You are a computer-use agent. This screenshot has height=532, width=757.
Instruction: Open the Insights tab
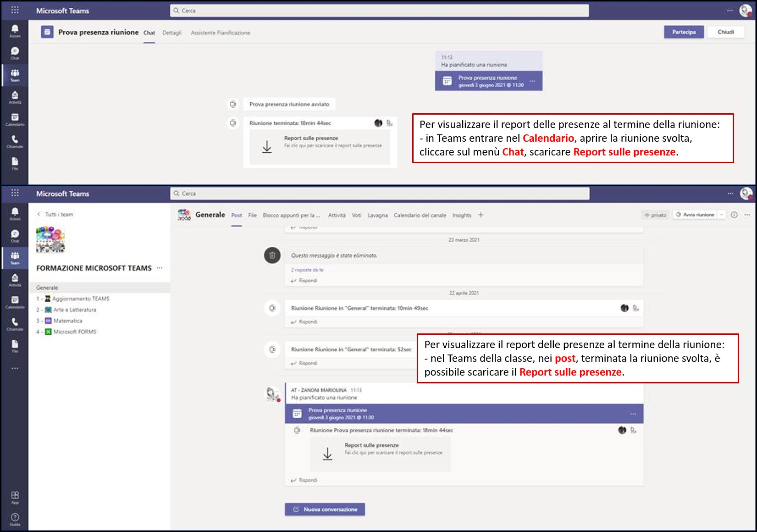pyautogui.click(x=462, y=215)
